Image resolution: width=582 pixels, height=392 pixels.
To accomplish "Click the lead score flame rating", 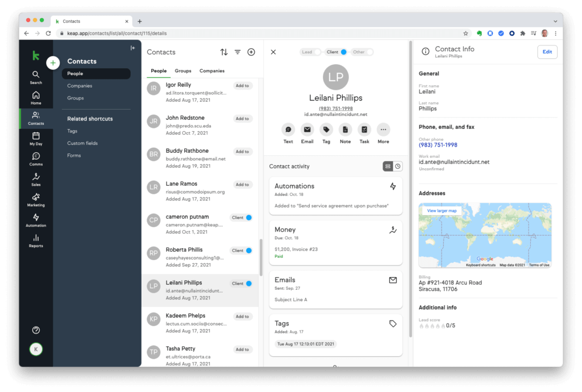I will (432, 326).
